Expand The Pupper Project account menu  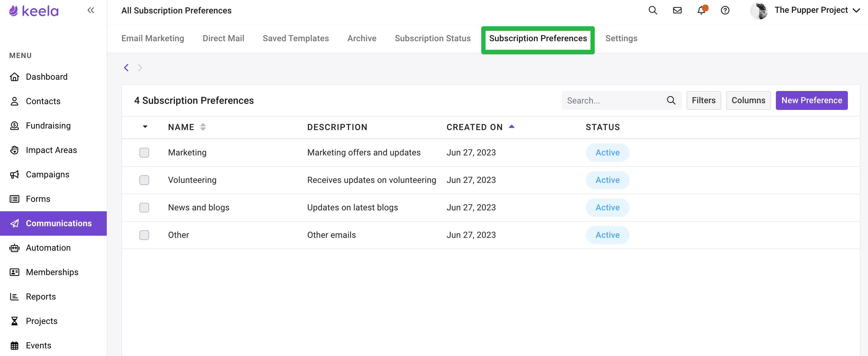pyautogui.click(x=856, y=10)
